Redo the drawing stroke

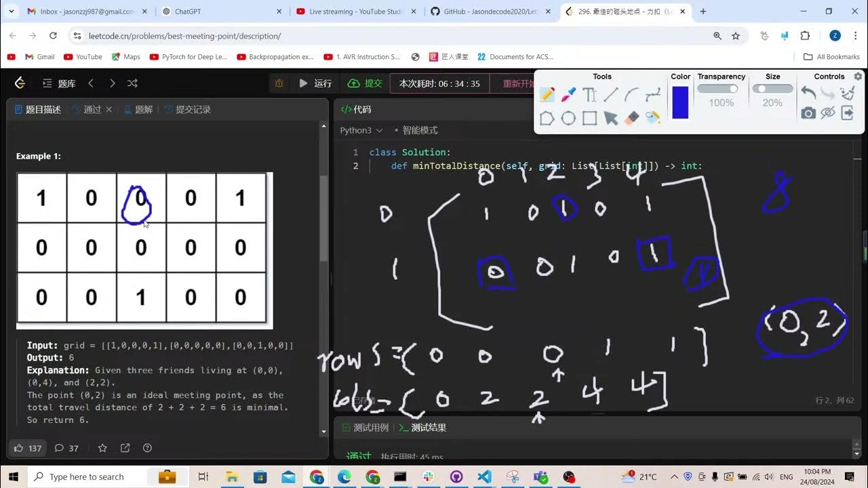pyautogui.click(x=828, y=93)
